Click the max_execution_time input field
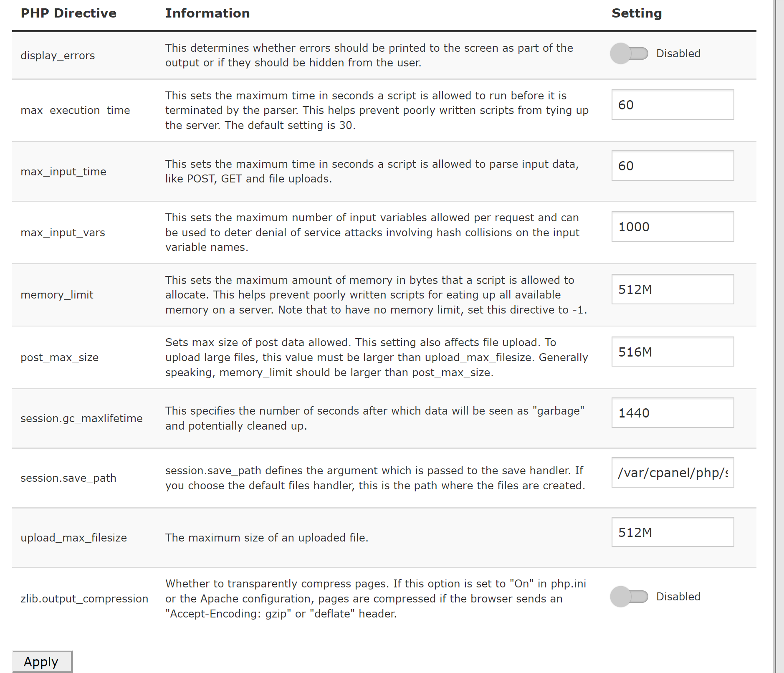784x673 pixels. coord(672,105)
